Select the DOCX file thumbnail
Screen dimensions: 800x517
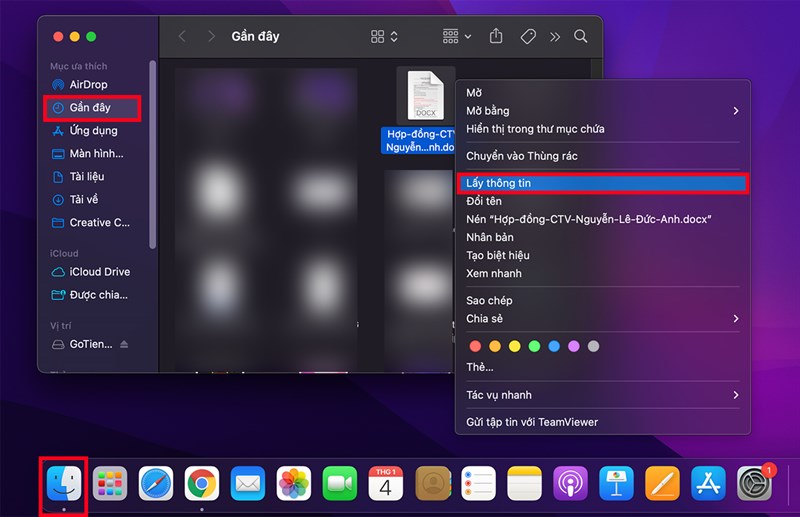coord(426,95)
